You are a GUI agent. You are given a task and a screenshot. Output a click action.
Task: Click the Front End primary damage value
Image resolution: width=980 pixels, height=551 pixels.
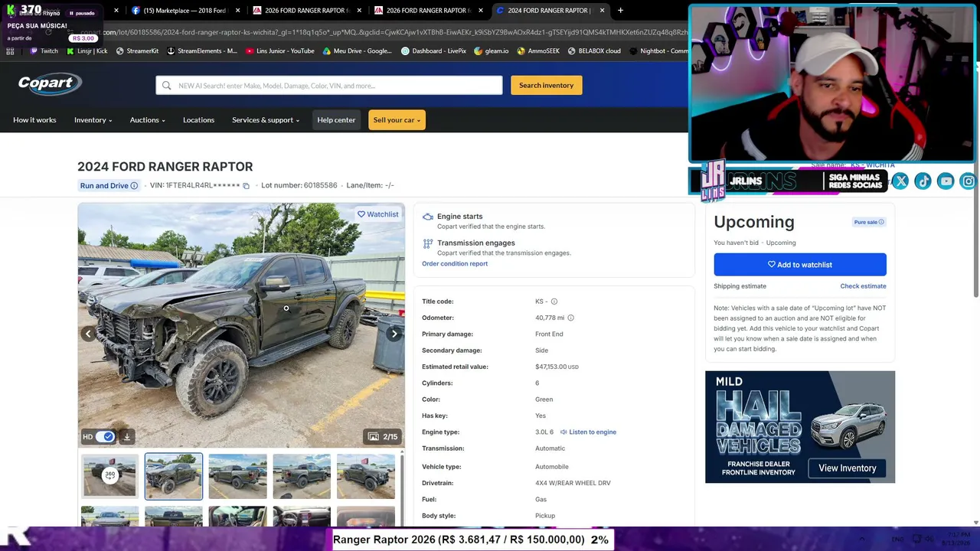[549, 334]
